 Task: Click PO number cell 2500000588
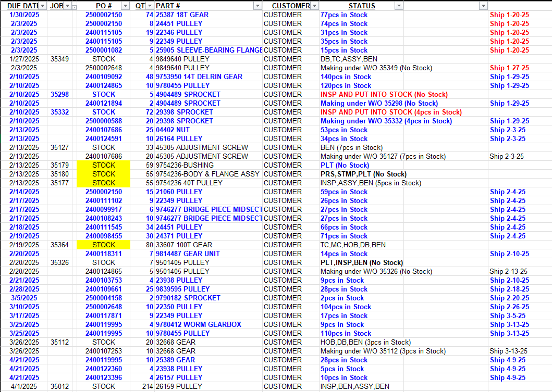tap(104, 121)
